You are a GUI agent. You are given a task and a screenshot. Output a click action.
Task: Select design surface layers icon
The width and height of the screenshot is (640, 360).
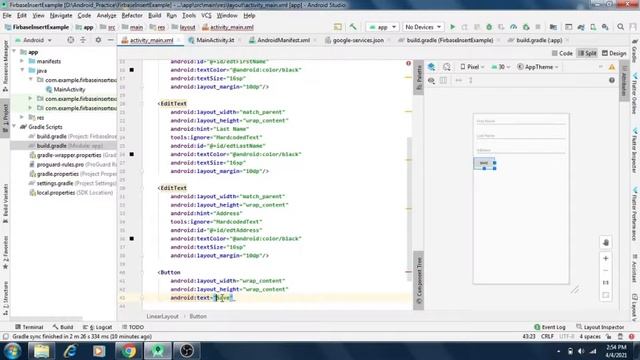tap(431, 67)
